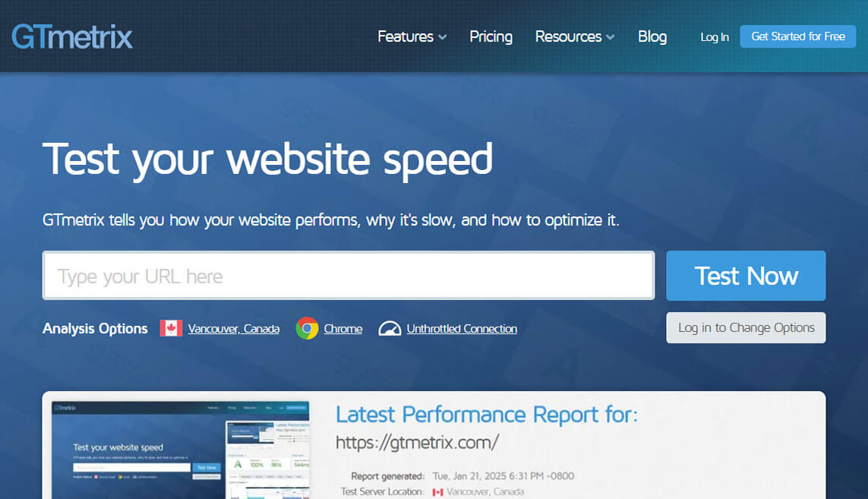The height and width of the screenshot is (499, 868).
Task: Focus the Type your URL here field
Action: (x=349, y=275)
